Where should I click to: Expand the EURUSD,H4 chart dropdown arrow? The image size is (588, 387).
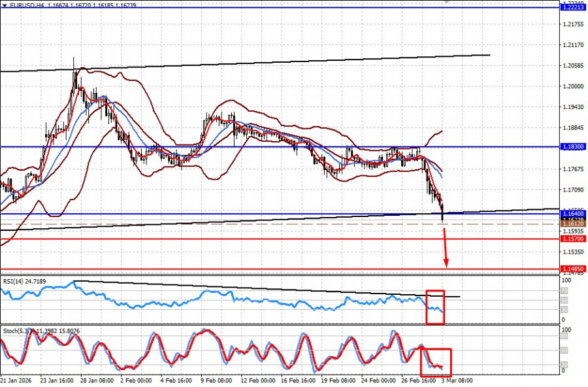tap(5, 4)
